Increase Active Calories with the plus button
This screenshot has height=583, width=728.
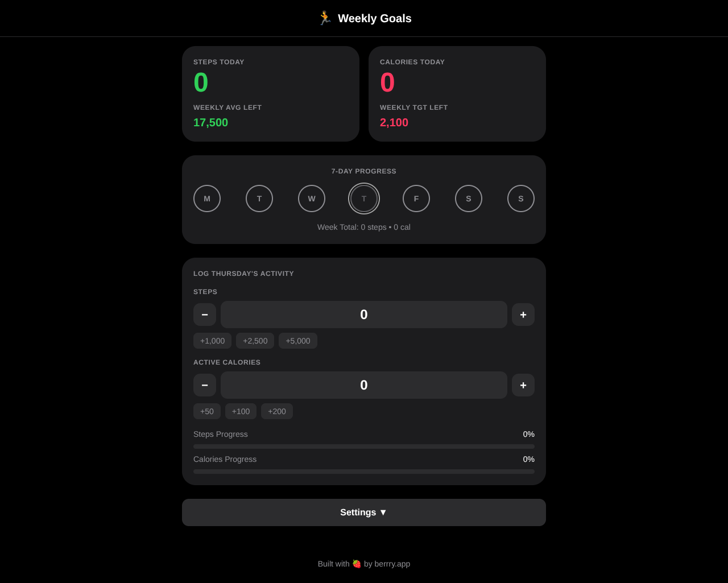click(523, 385)
